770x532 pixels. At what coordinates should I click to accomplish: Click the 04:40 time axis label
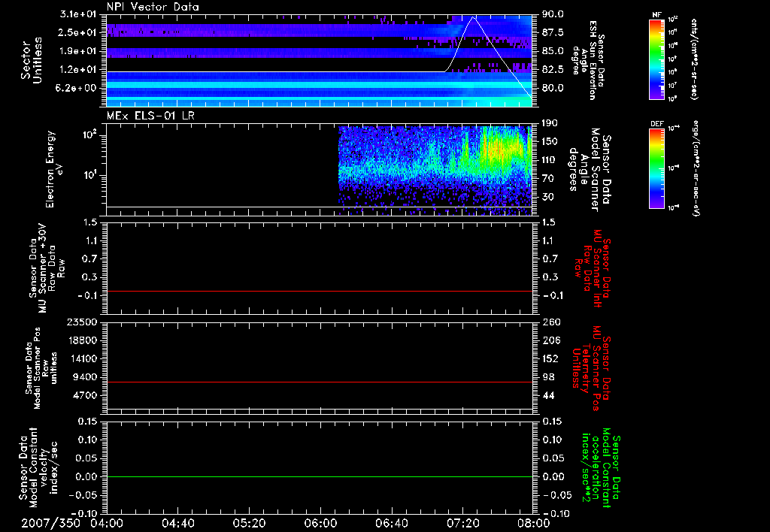point(178,523)
